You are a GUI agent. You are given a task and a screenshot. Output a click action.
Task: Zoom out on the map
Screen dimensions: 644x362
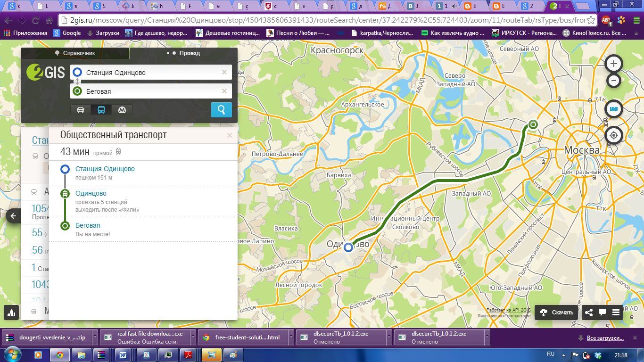pyautogui.click(x=614, y=81)
